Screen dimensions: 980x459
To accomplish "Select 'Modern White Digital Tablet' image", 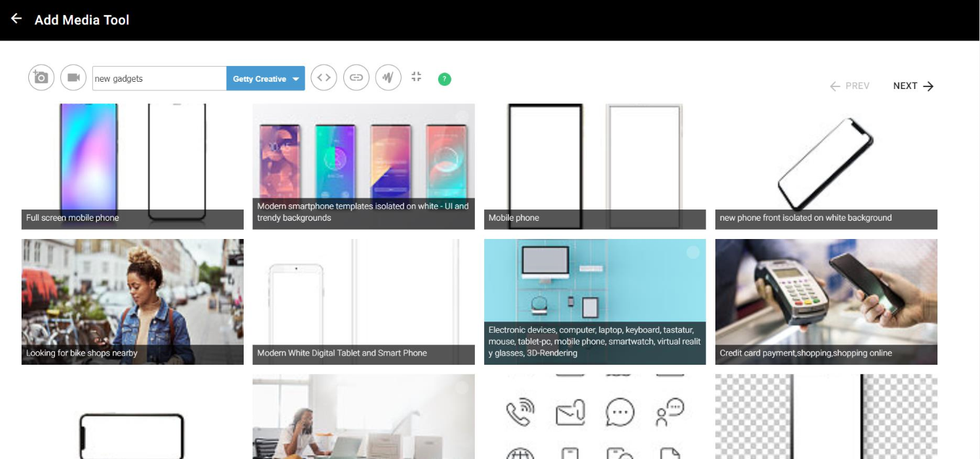I will [x=363, y=300].
